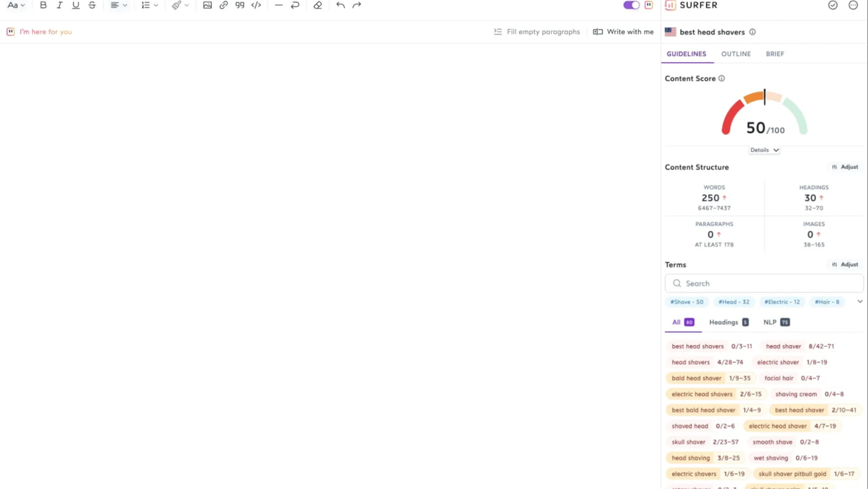The image size is (868, 489).
Task: Expand the Content Score Details
Action: point(764,150)
